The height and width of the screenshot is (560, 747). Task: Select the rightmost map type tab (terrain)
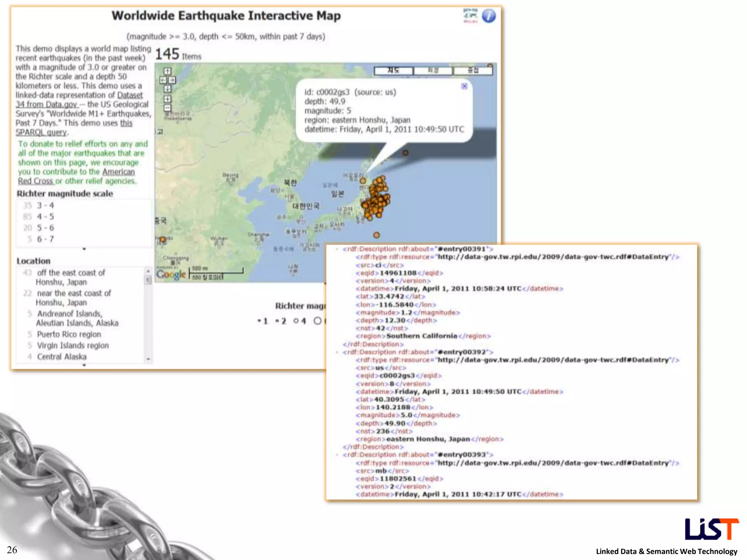(473, 71)
